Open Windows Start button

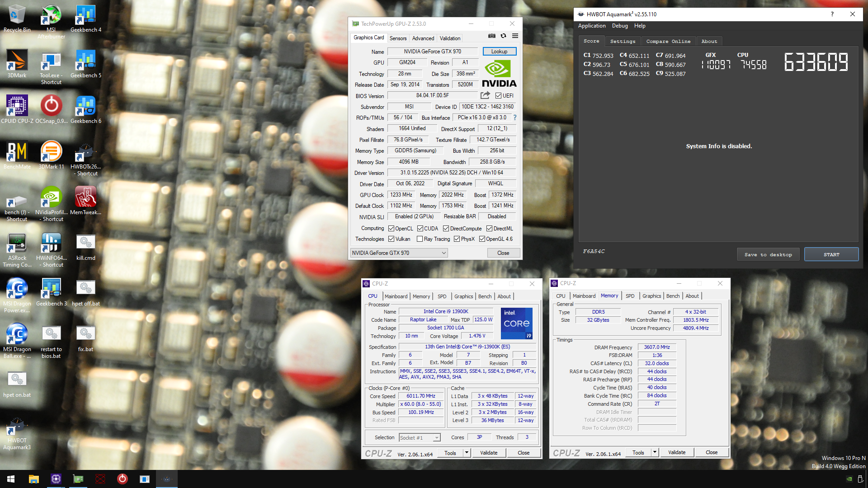click(x=11, y=479)
